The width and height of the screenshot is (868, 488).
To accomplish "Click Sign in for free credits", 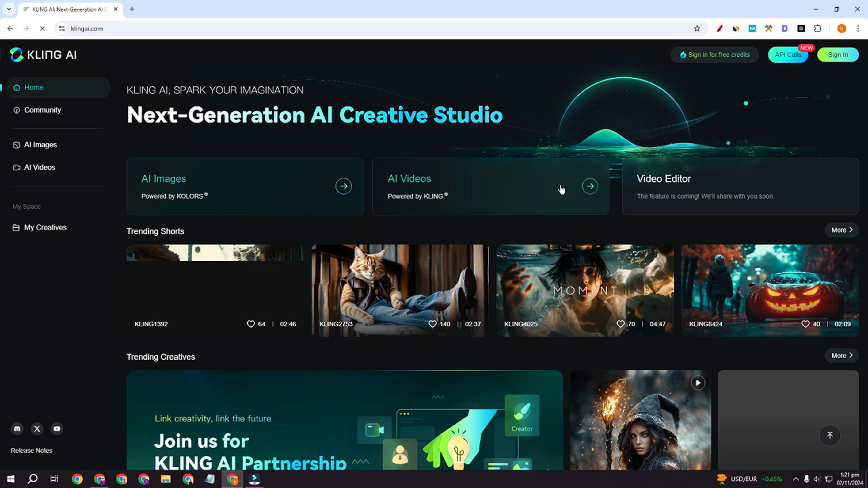I will tap(715, 55).
